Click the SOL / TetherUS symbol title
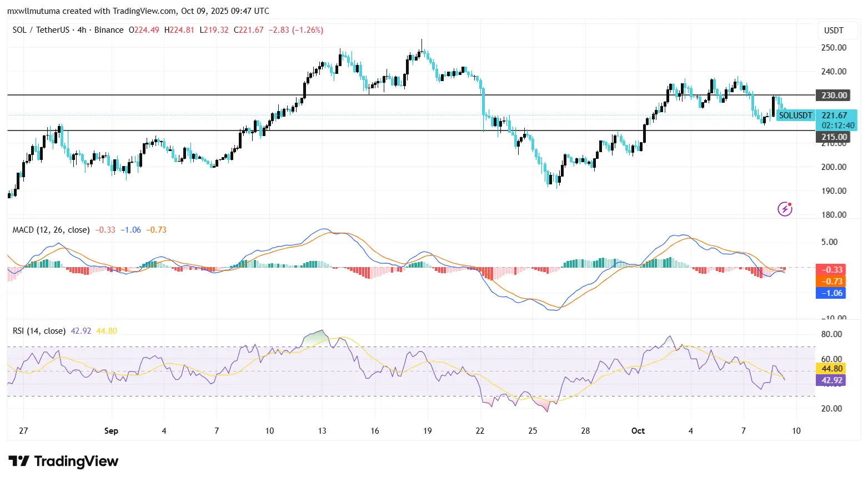The width and height of the screenshot is (868, 482). [41, 30]
